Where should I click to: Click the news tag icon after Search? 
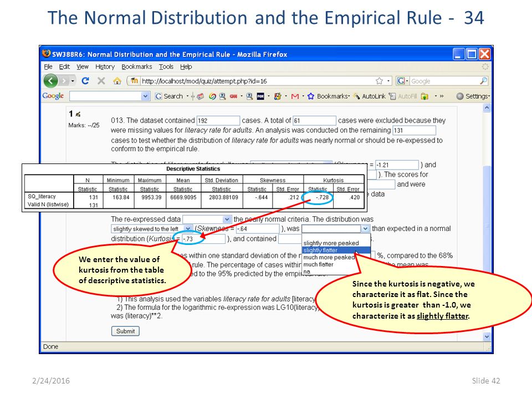pyautogui.click(x=200, y=96)
